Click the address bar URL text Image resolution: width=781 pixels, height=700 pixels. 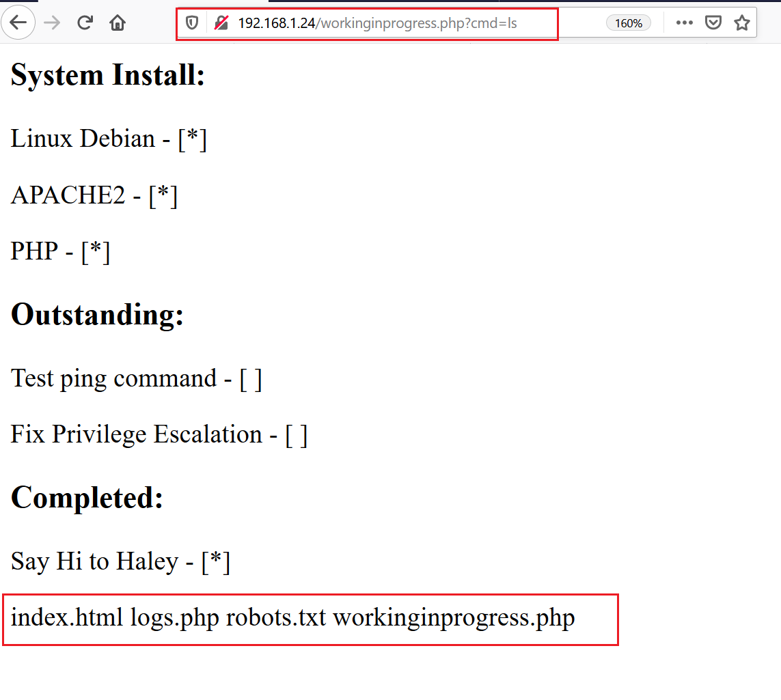pos(377,23)
